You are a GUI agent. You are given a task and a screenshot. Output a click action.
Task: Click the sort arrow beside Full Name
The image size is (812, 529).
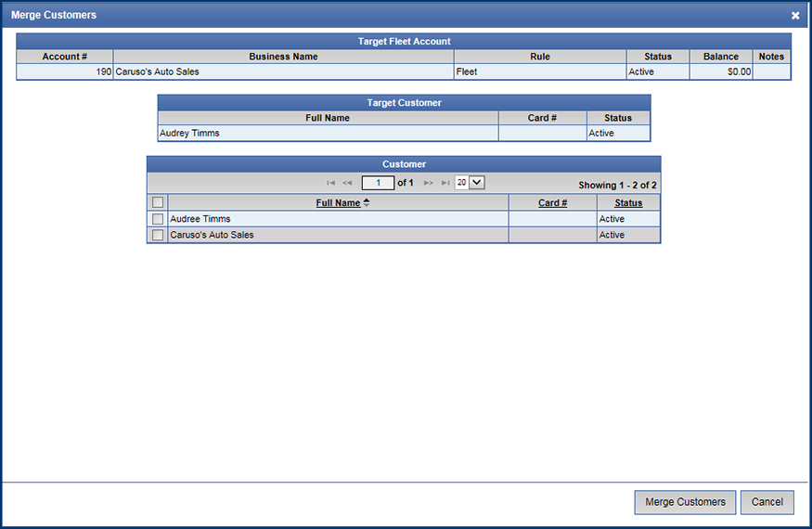pyautogui.click(x=367, y=203)
